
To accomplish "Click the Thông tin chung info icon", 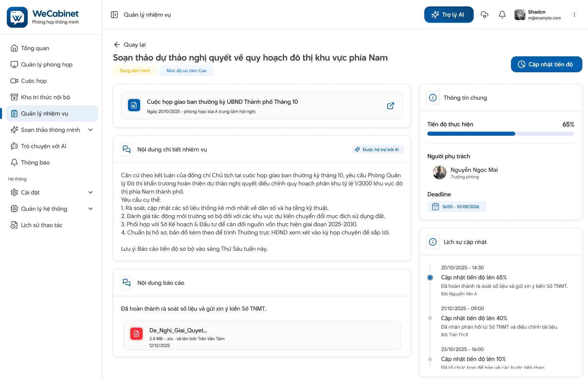I will (433, 98).
